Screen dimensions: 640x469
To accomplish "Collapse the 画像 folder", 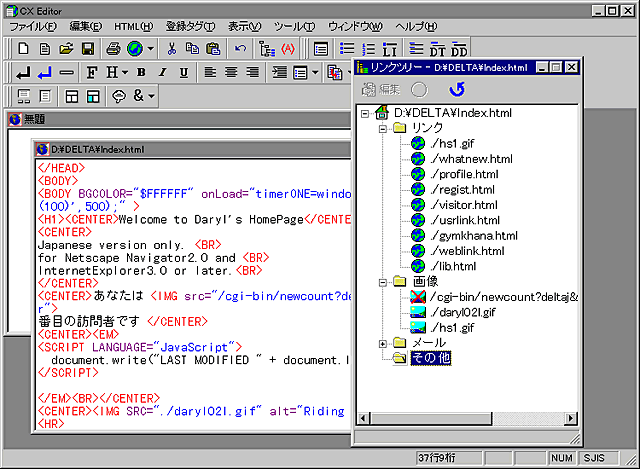I will [x=383, y=282].
